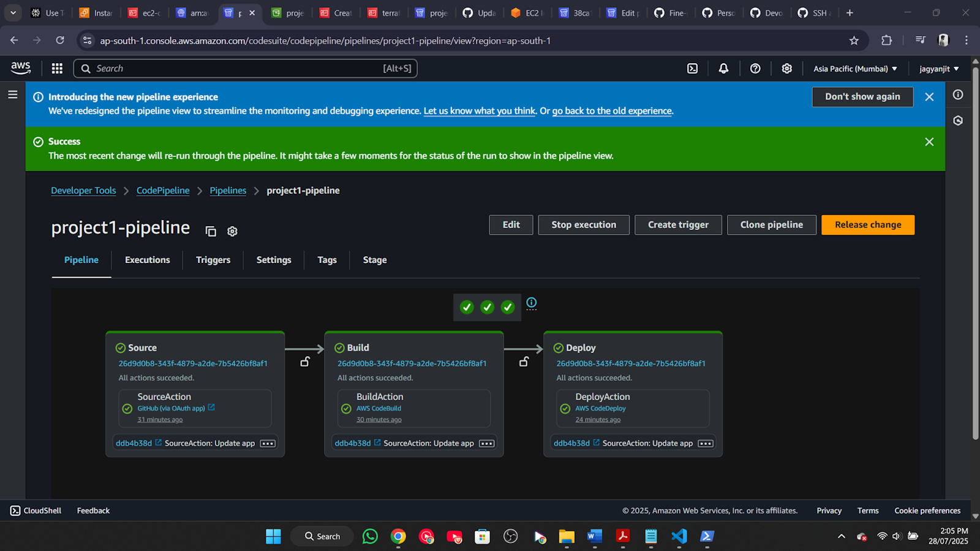Open the AWS CodeDeploy action link

pyautogui.click(x=600, y=408)
